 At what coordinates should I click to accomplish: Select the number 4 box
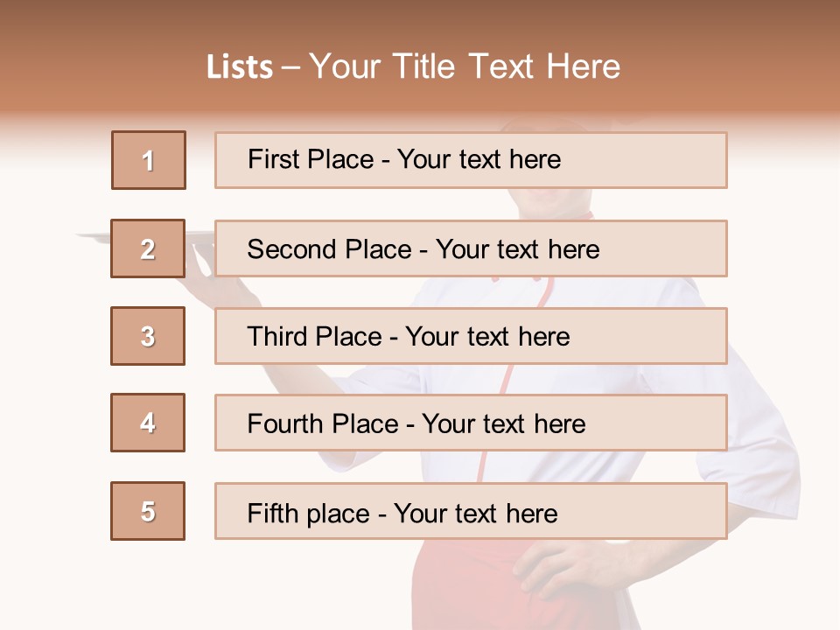point(148,423)
